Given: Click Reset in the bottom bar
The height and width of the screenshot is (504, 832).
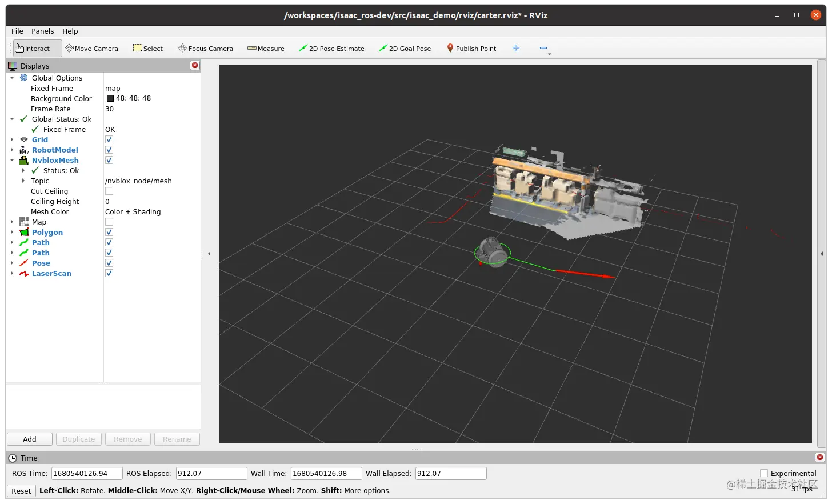Looking at the screenshot, I should tap(21, 491).
